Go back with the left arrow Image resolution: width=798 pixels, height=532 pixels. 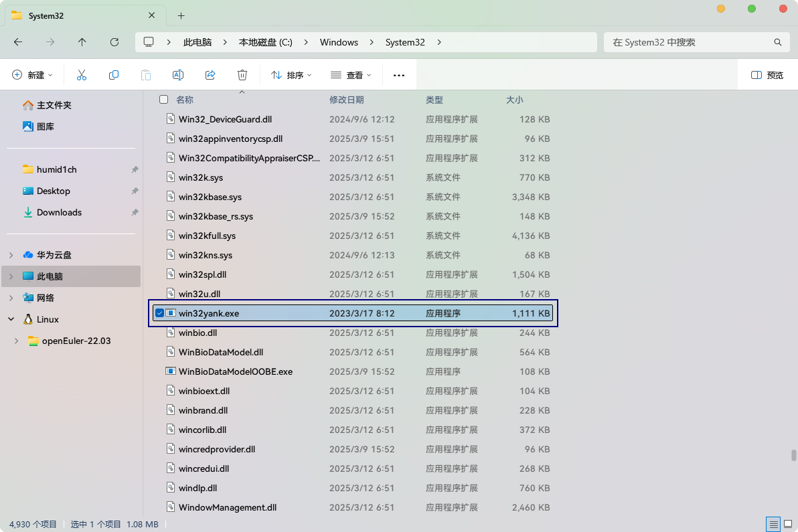(18, 42)
